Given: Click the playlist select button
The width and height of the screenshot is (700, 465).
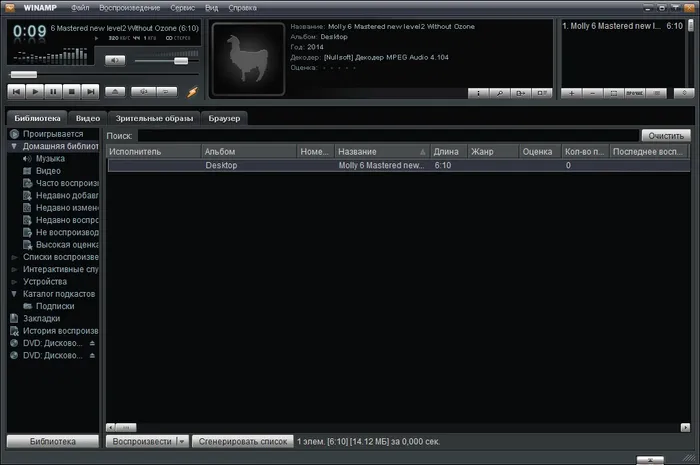Looking at the screenshot, I should click(613, 93).
